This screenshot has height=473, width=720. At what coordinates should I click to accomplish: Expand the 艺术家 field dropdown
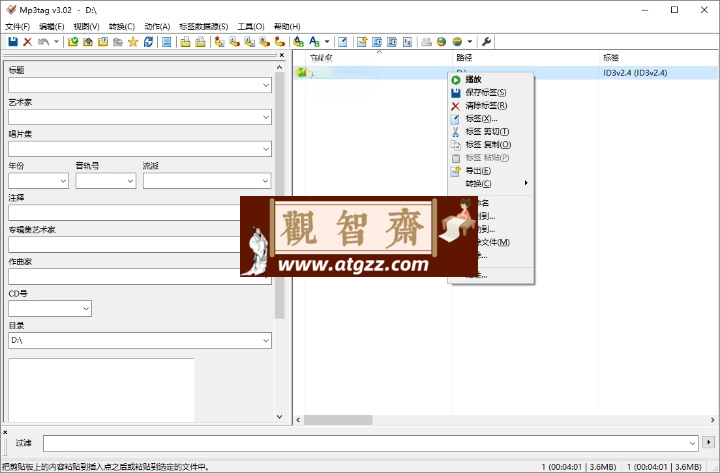coord(266,117)
